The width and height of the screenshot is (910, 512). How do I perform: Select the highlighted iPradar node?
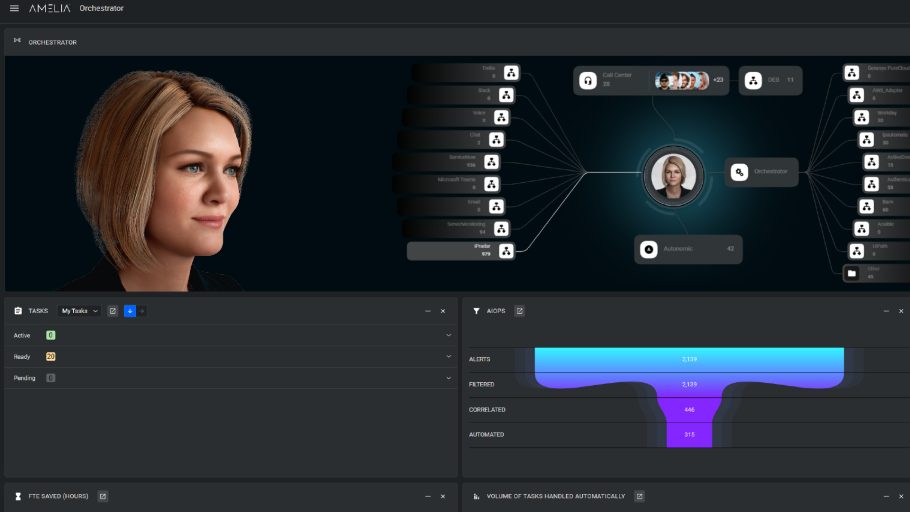pyautogui.click(x=461, y=251)
